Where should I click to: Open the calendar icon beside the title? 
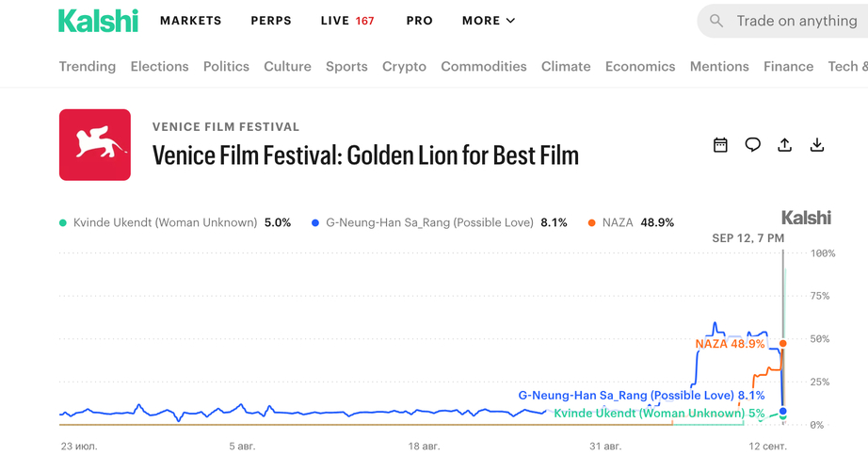coord(720,145)
